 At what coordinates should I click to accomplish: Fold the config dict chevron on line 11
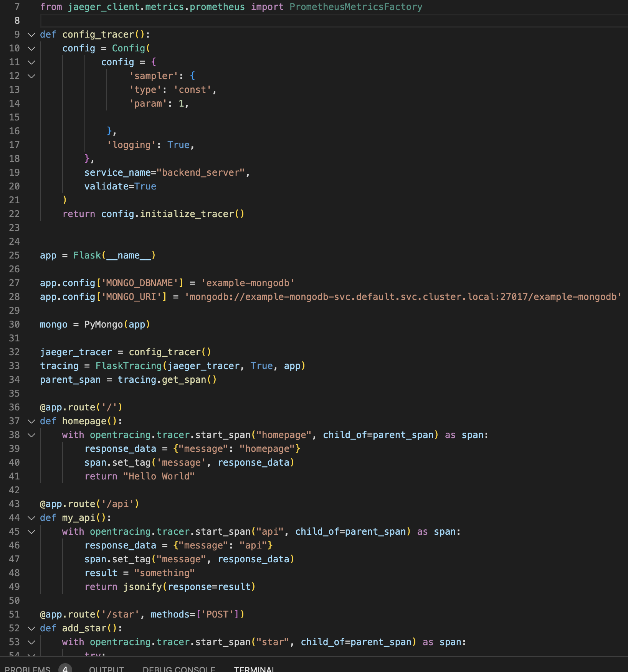[31, 62]
